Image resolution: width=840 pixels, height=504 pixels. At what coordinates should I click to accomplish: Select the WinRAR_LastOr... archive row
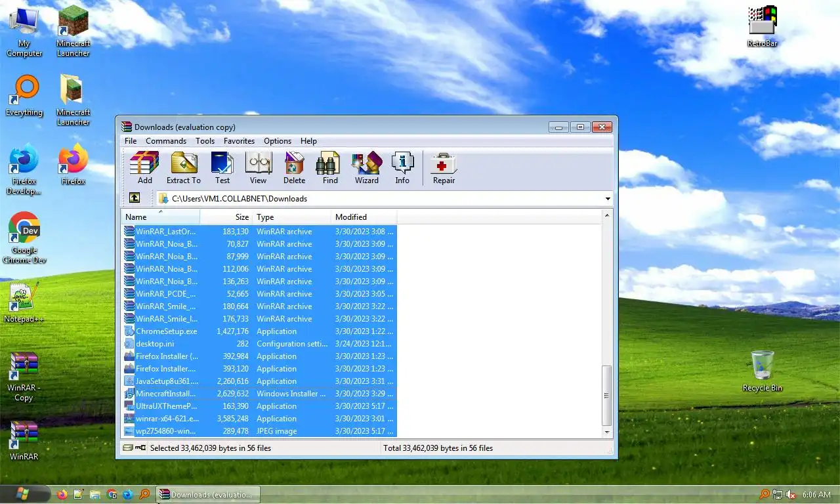(x=260, y=232)
